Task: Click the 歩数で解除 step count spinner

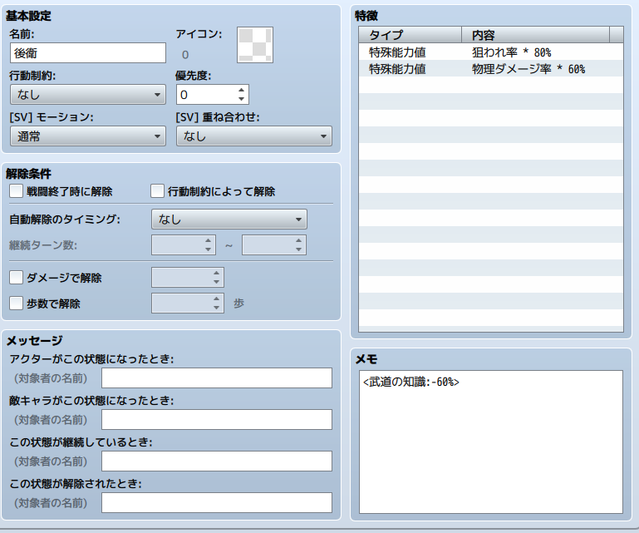Action: point(187,303)
